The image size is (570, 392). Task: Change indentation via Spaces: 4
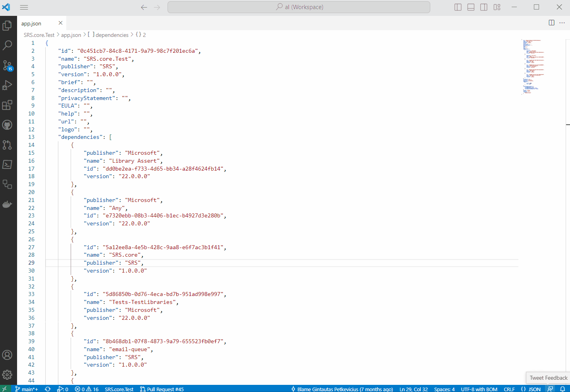(x=444, y=389)
